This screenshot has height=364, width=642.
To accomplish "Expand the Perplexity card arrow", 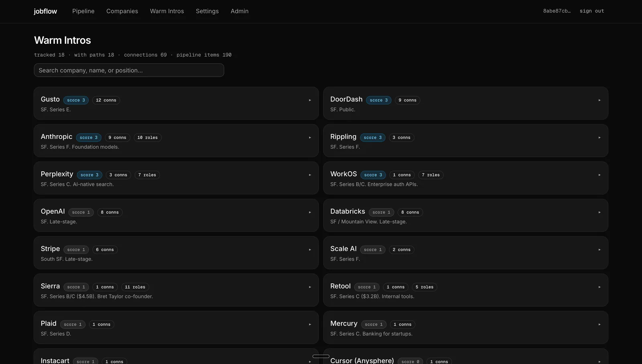I will pyautogui.click(x=310, y=175).
